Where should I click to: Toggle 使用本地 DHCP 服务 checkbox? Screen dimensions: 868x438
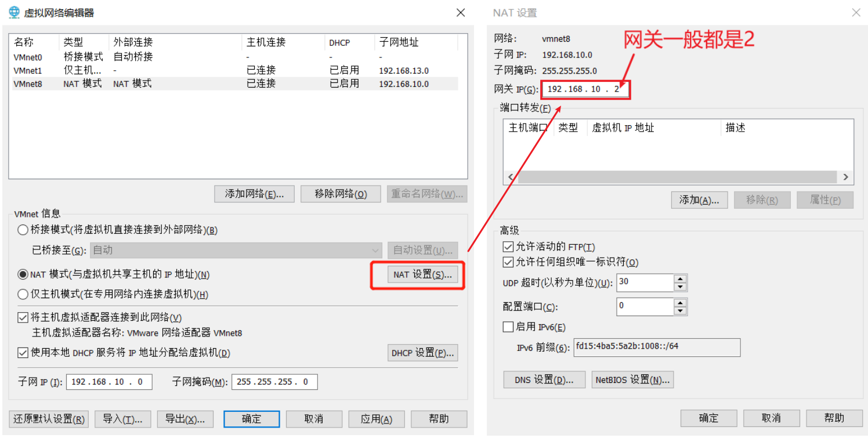23,353
